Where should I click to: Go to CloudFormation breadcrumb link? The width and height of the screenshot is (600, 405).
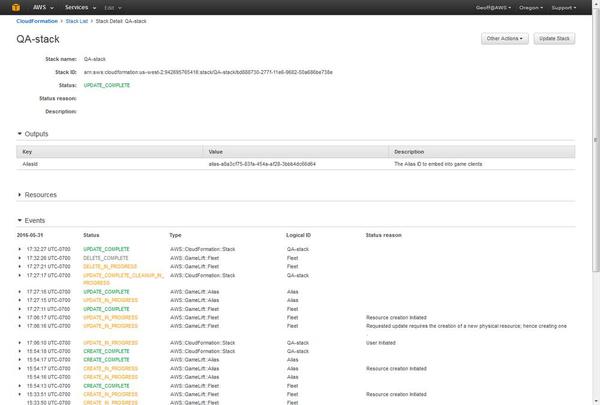click(37, 21)
